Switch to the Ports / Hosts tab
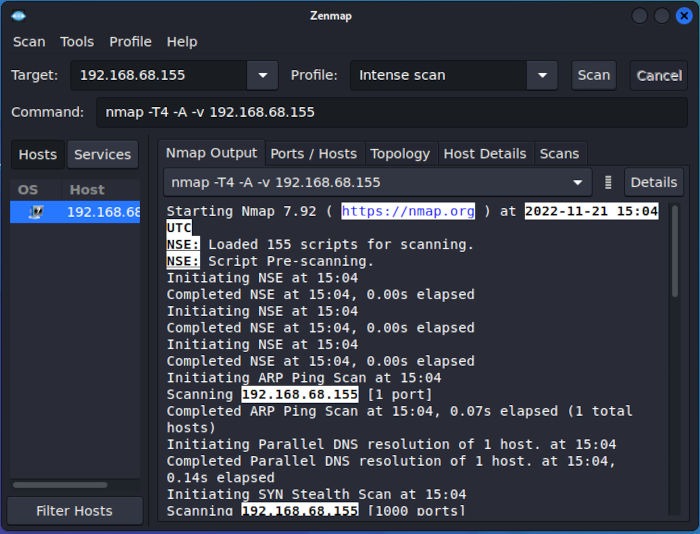700x534 pixels. point(313,154)
